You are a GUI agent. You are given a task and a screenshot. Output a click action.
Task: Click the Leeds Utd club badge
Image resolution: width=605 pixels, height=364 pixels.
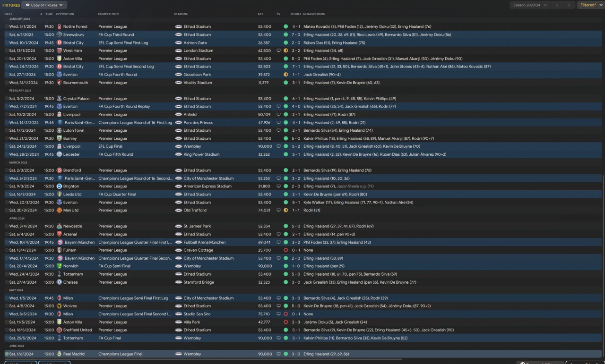click(59, 195)
